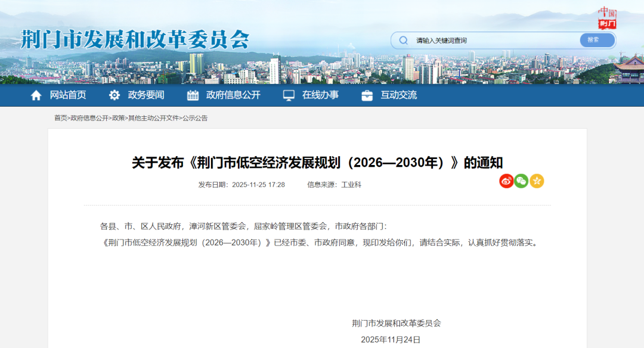644x348 pixels.
Task: Open the 网站首页 menu item
Action: coord(67,95)
